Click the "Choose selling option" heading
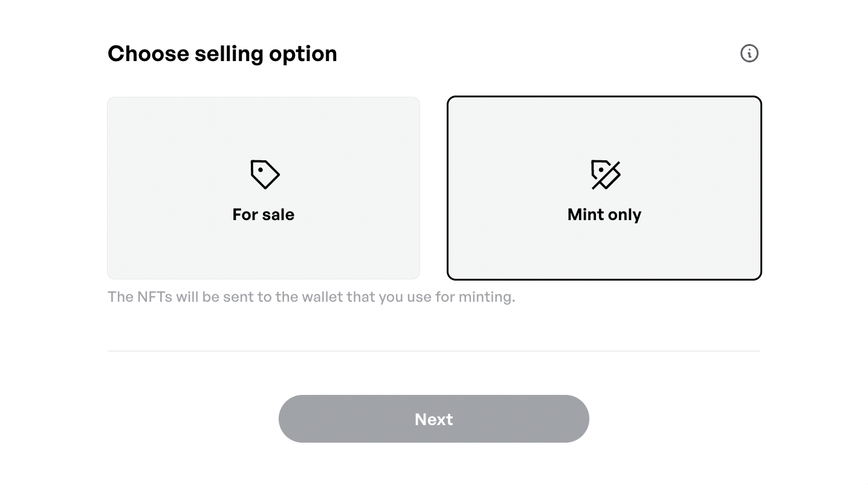 pos(222,54)
